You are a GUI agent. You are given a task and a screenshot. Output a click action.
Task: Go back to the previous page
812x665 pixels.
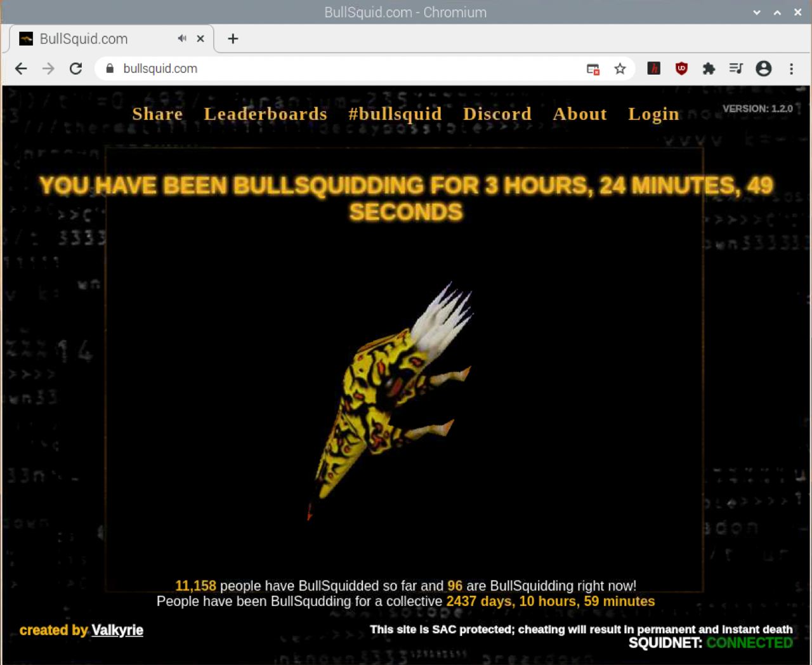21,69
